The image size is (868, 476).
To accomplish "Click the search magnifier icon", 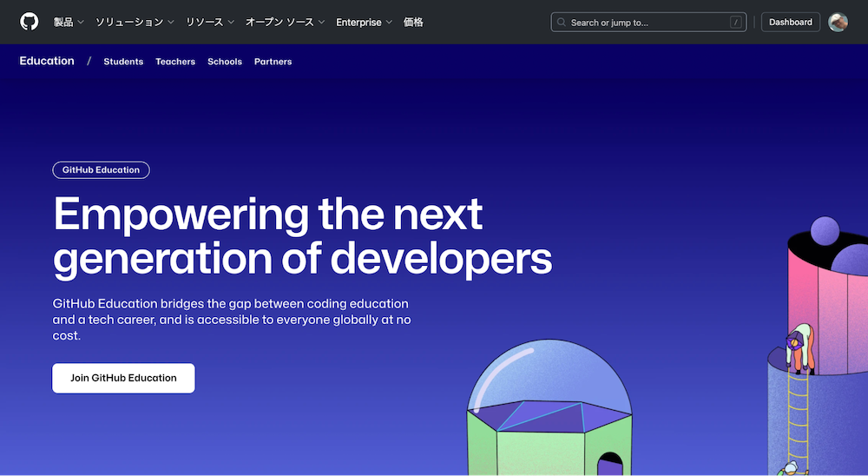I will pyautogui.click(x=562, y=23).
